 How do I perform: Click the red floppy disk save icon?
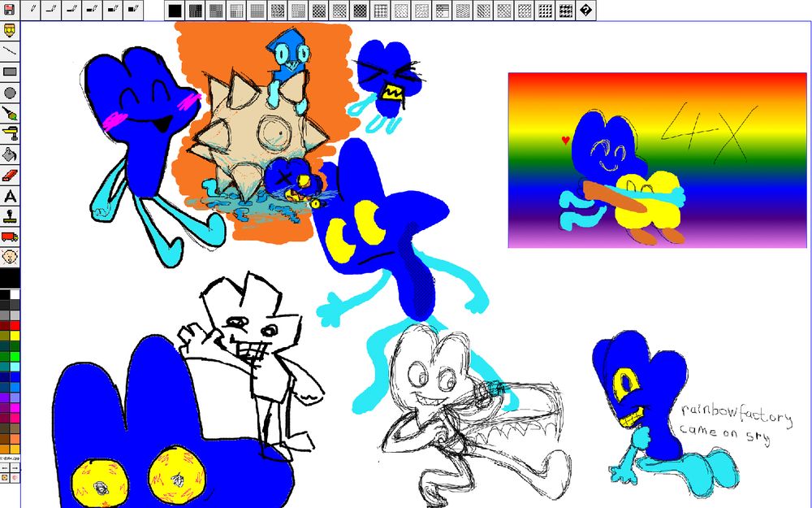click(9, 9)
